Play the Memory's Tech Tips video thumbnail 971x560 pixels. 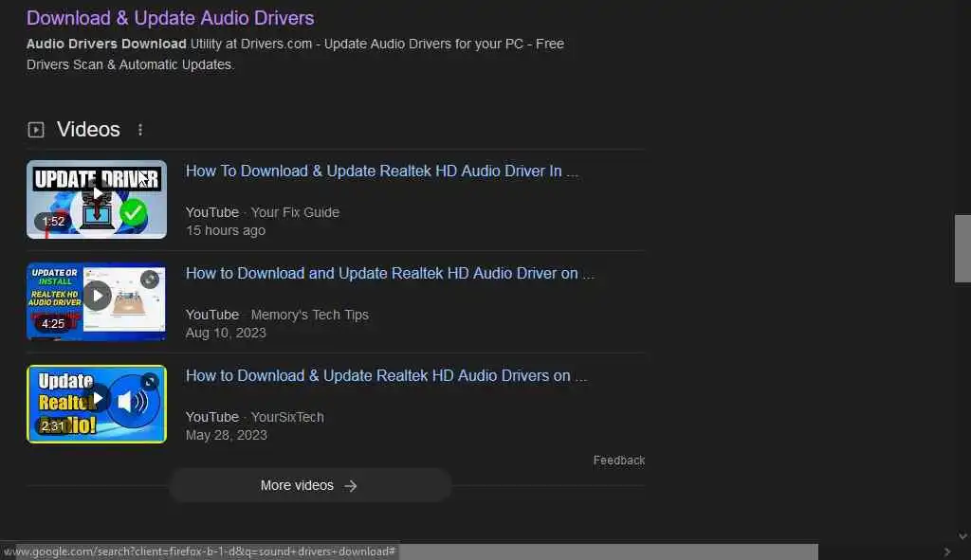coord(97,302)
